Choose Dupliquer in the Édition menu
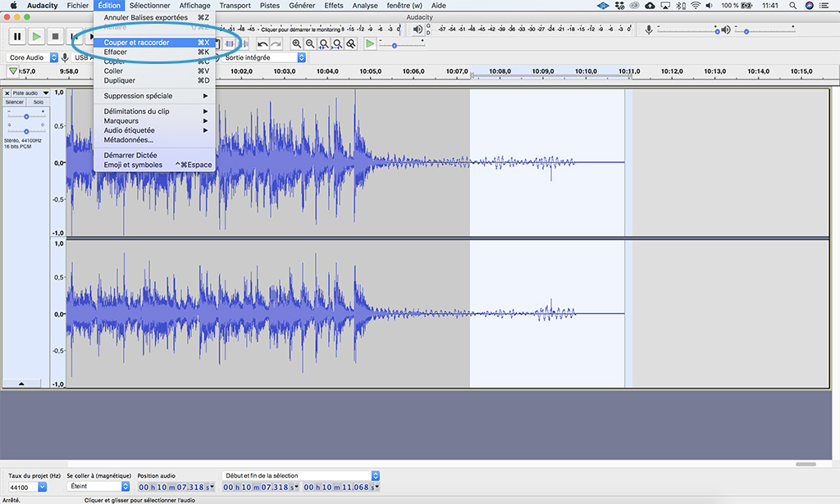The width and height of the screenshot is (840, 504). click(154, 80)
